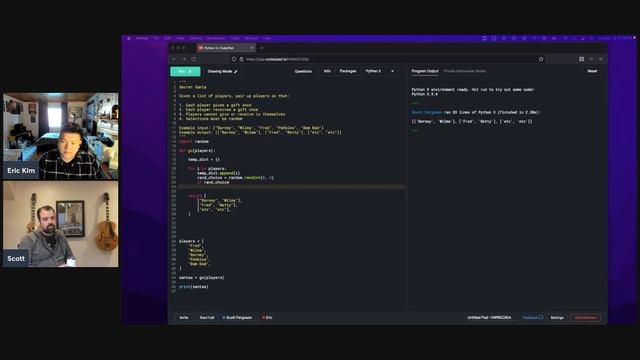Click the def go(players) code line

click(197, 151)
